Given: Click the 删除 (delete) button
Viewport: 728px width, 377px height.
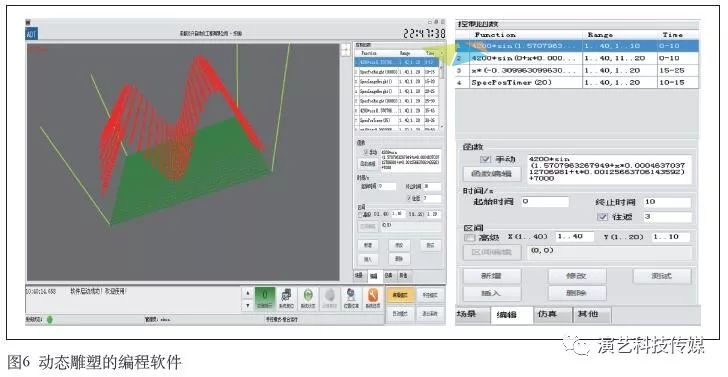Looking at the screenshot, I should click(x=577, y=293).
